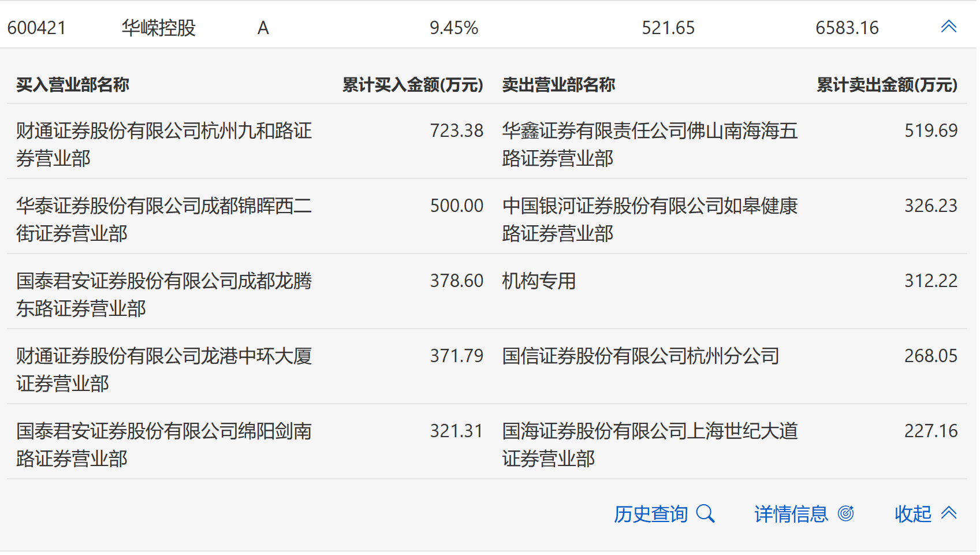Screen dimensions: 980x555
Task: Select buyer 国泰君安成都龙腾东路证券营业部
Action: [x=164, y=295]
